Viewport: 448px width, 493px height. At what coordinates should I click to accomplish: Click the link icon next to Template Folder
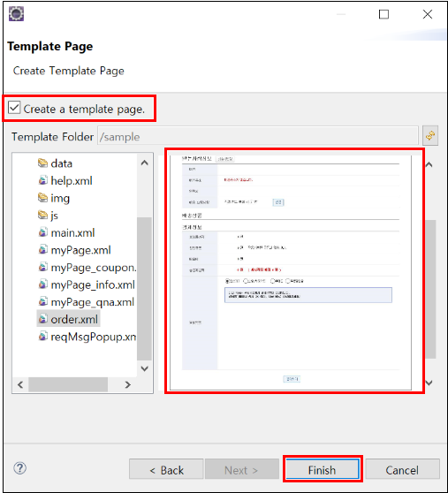[x=430, y=135]
